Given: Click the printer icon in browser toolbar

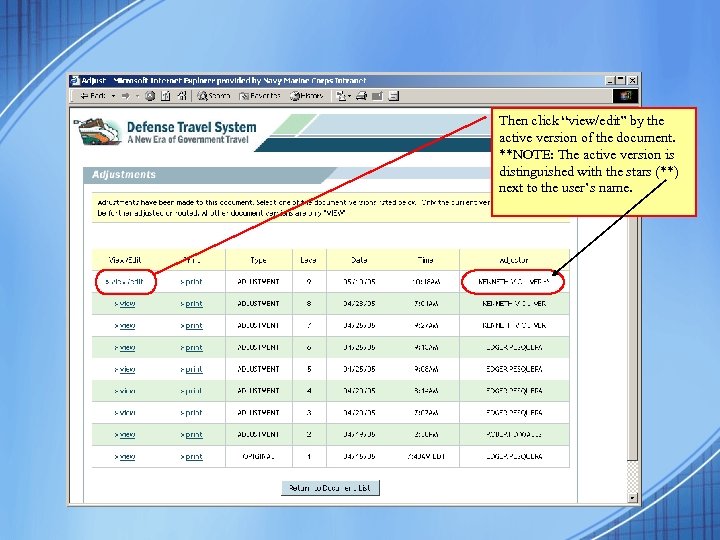Looking at the screenshot, I should tap(361, 96).
